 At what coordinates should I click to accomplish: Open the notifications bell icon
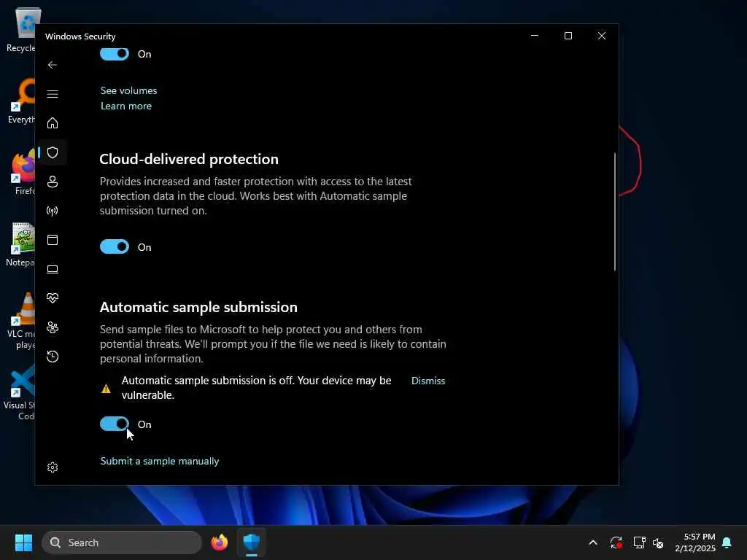(x=727, y=542)
